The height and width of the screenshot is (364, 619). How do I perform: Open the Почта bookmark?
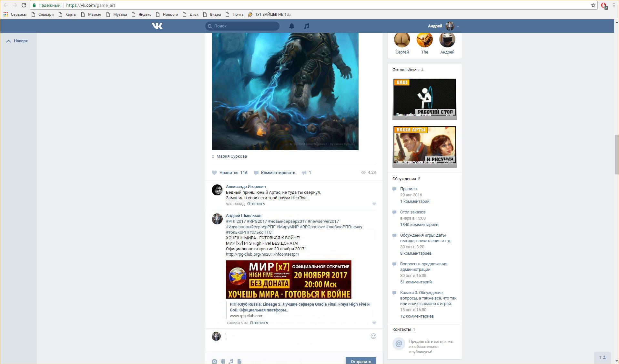click(235, 15)
